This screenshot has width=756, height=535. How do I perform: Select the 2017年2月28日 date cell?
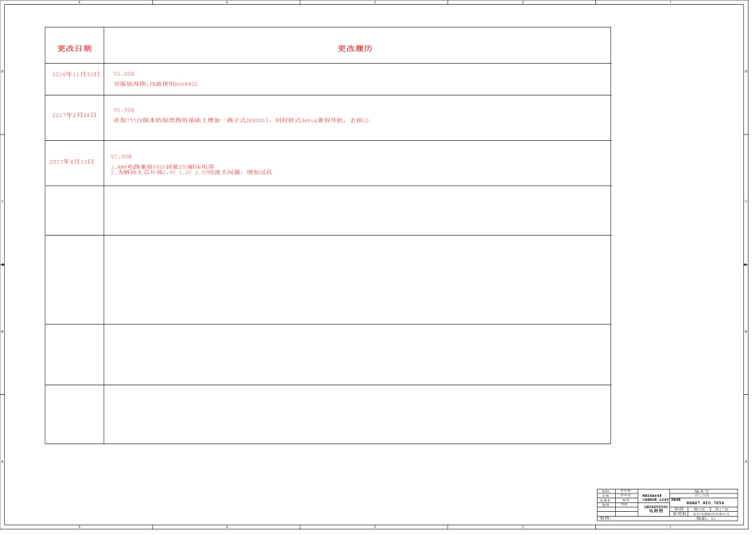(74, 115)
